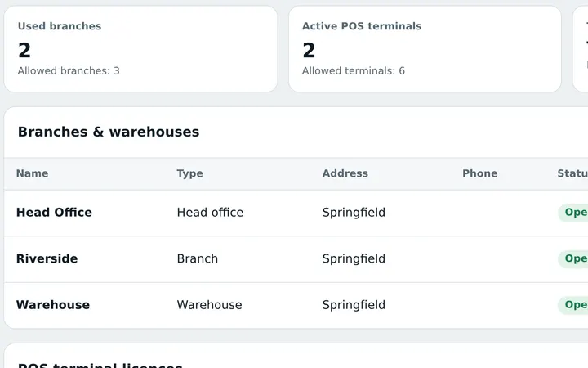This screenshot has width=588, height=368.
Task: Click the Status column header
Action: pyautogui.click(x=572, y=173)
